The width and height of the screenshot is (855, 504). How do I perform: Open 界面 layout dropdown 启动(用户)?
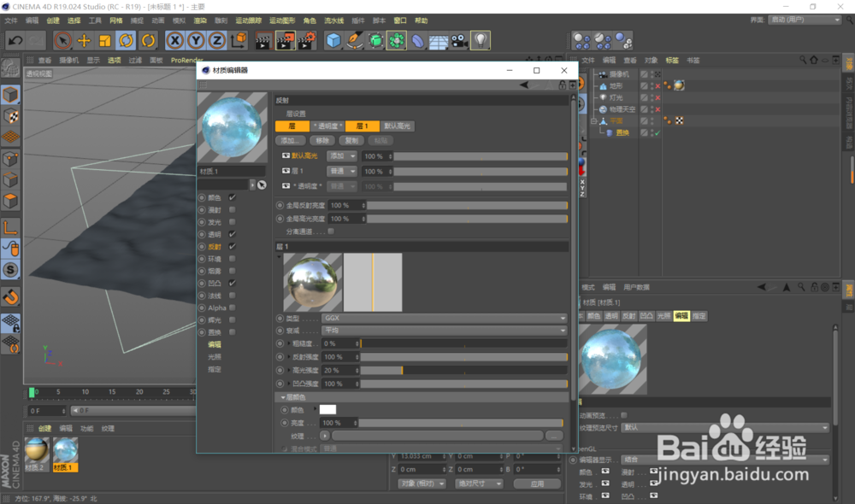coord(805,20)
